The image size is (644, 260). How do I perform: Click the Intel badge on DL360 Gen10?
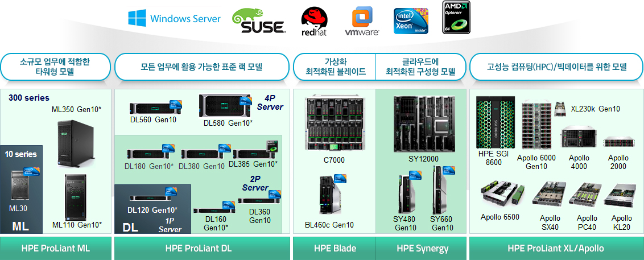pos(275,195)
